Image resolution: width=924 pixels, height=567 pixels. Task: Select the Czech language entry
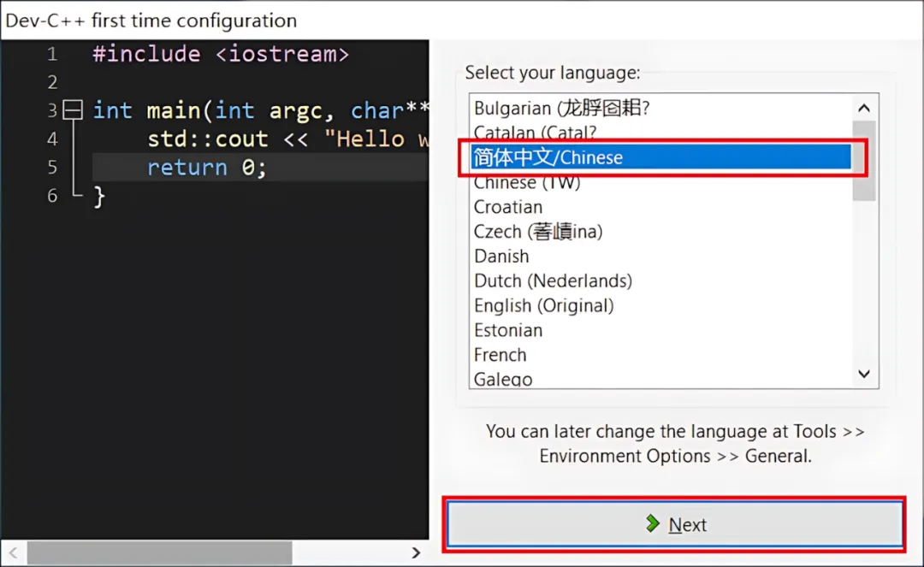coord(661,232)
